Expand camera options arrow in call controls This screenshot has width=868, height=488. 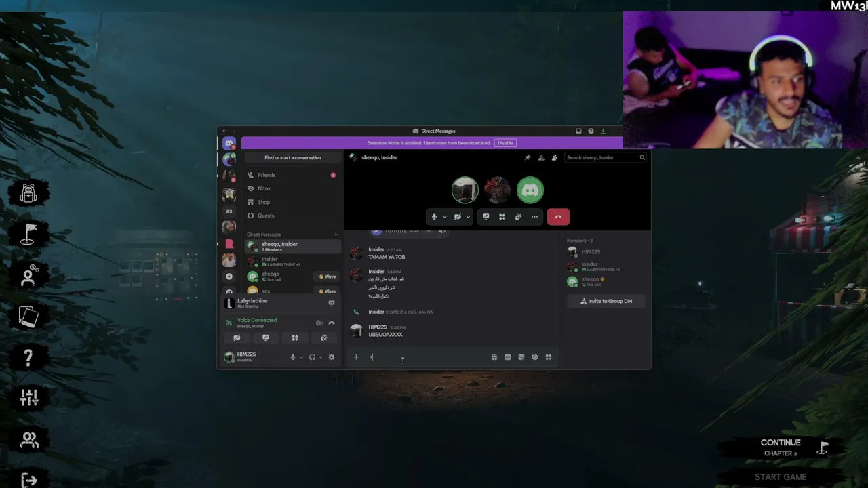(x=468, y=217)
